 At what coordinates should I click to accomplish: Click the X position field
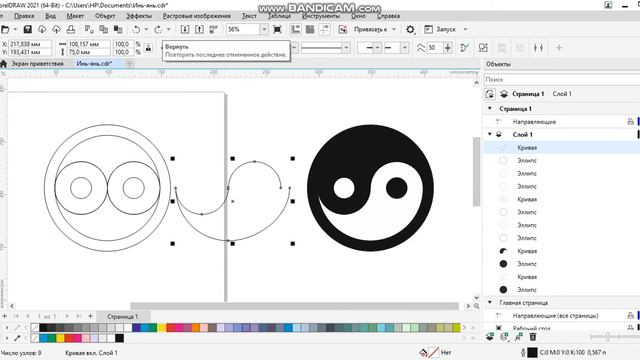point(30,44)
